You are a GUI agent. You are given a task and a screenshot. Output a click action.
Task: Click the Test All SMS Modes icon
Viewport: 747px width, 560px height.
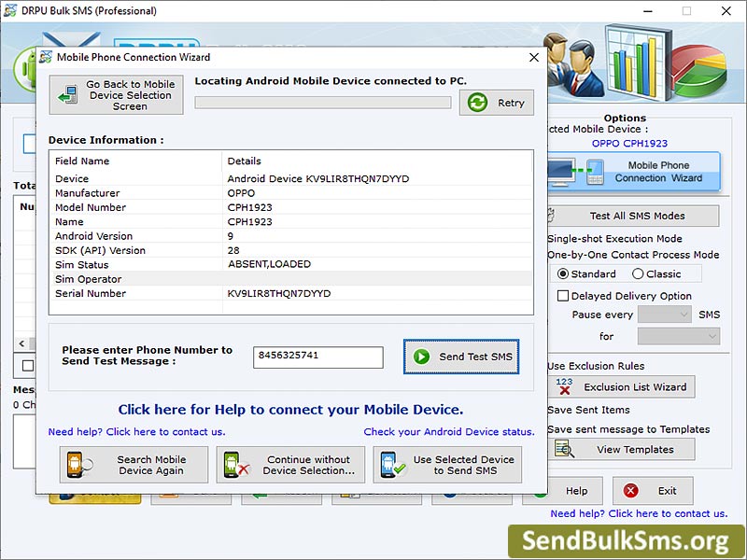point(551,216)
